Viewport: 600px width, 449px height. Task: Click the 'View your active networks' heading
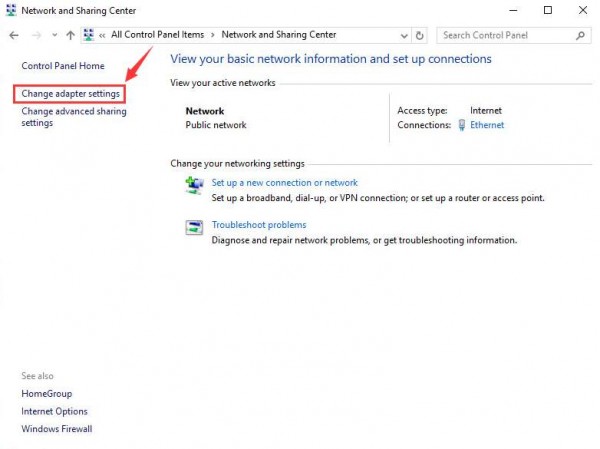click(223, 83)
